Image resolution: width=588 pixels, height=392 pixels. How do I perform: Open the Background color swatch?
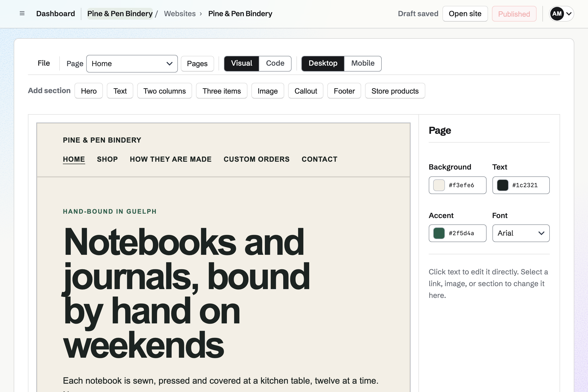pyautogui.click(x=439, y=185)
